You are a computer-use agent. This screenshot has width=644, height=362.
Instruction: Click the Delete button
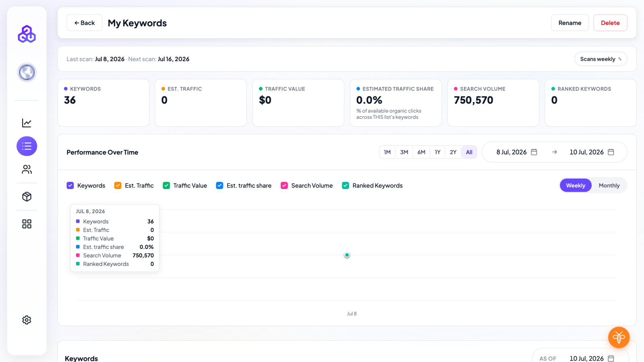(610, 23)
